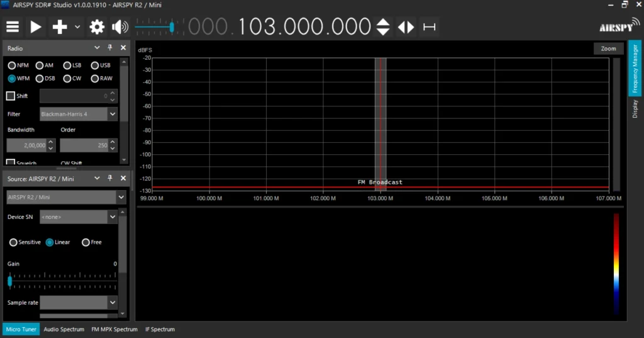Open the Frequency Manager side tab

click(x=635, y=68)
